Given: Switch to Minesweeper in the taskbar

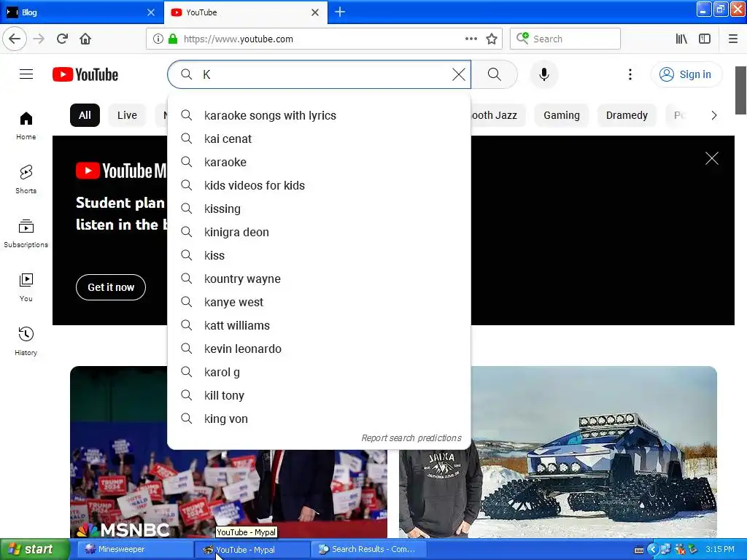Looking at the screenshot, I should pos(135,549).
